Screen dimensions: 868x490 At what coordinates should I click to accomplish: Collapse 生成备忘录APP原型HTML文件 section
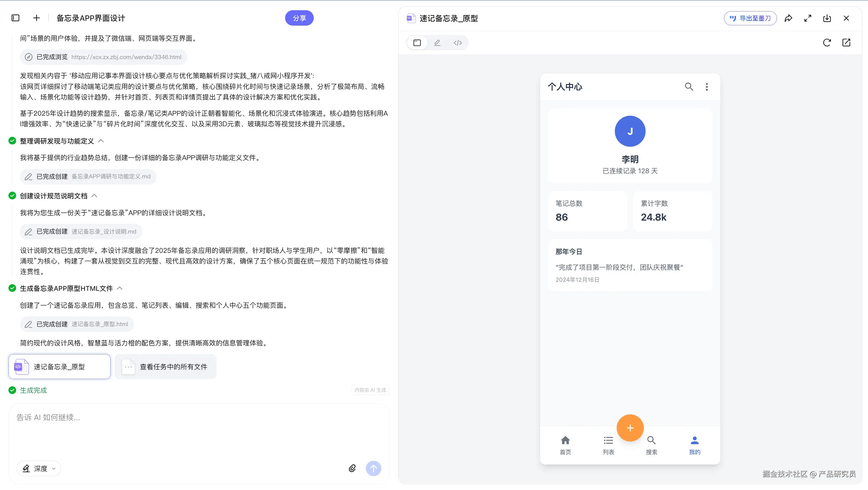120,288
